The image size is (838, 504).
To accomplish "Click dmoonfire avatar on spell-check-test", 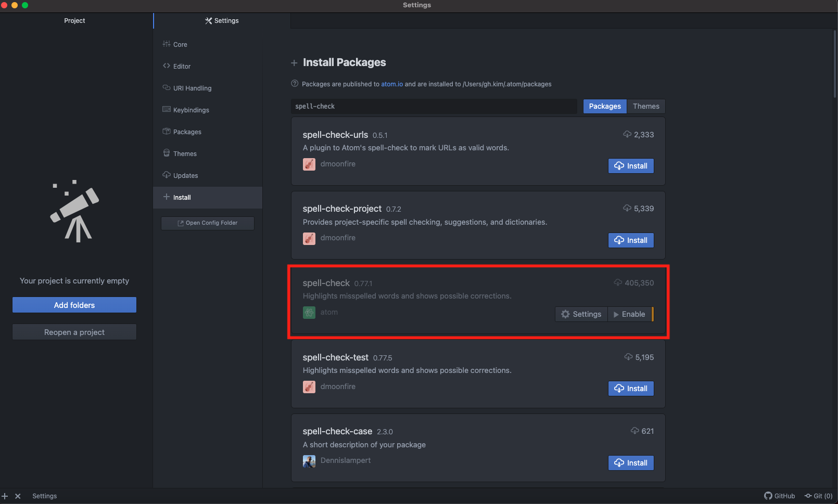I will tap(309, 387).
